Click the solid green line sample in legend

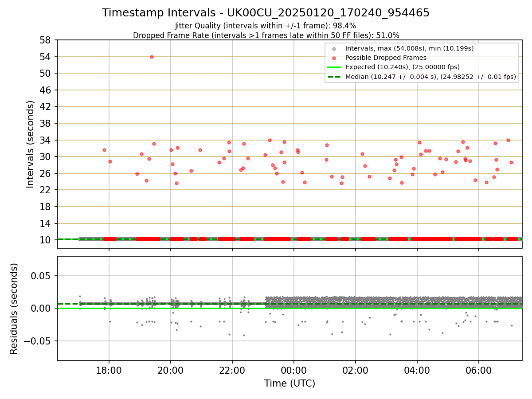pyautogui.click(x=334, y=67)
